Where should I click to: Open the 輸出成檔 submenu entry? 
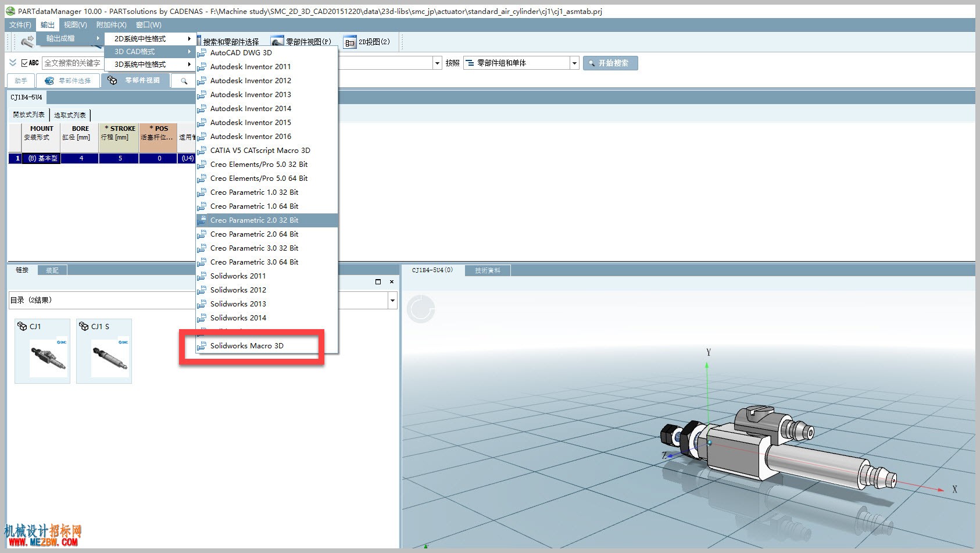(x=70, y=38)
